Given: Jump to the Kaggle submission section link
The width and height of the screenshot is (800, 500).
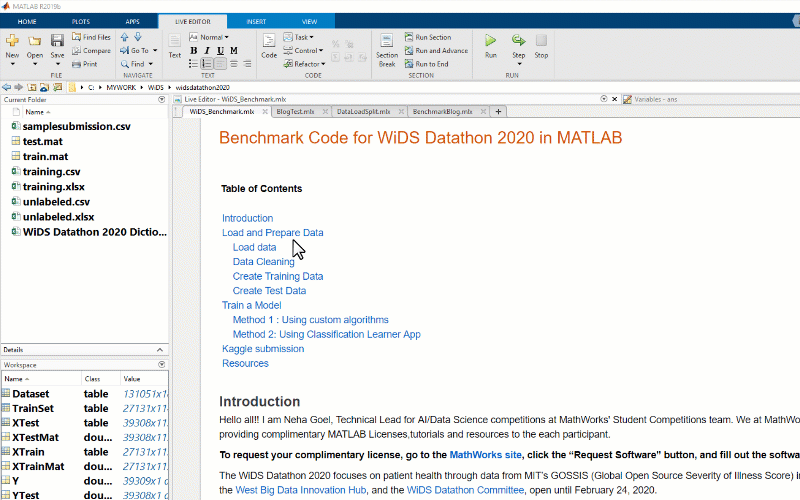Looking at the screenshot, I should click(x=262, y=349).
